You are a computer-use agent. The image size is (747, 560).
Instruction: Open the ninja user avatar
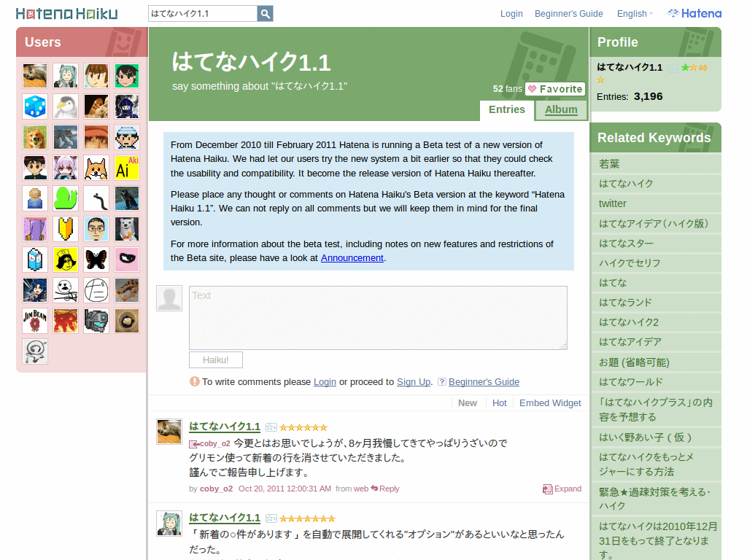coord(127,106)
